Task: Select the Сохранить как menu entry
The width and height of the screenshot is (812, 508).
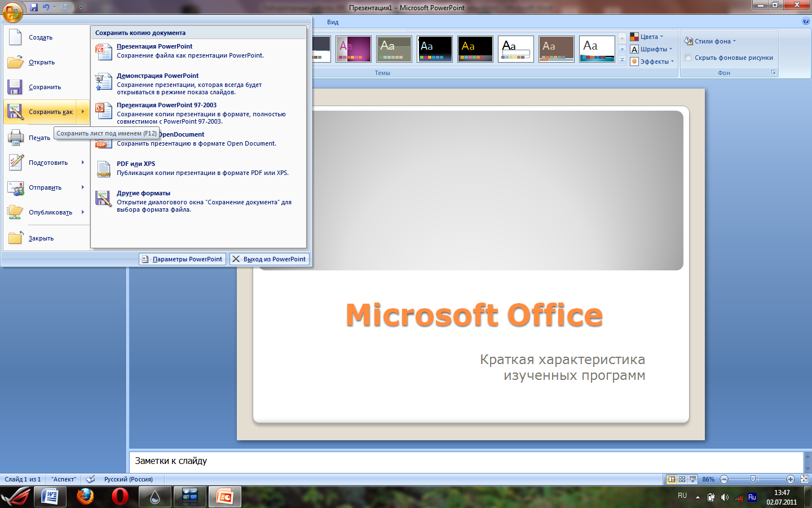Action: tap(41, 112)
